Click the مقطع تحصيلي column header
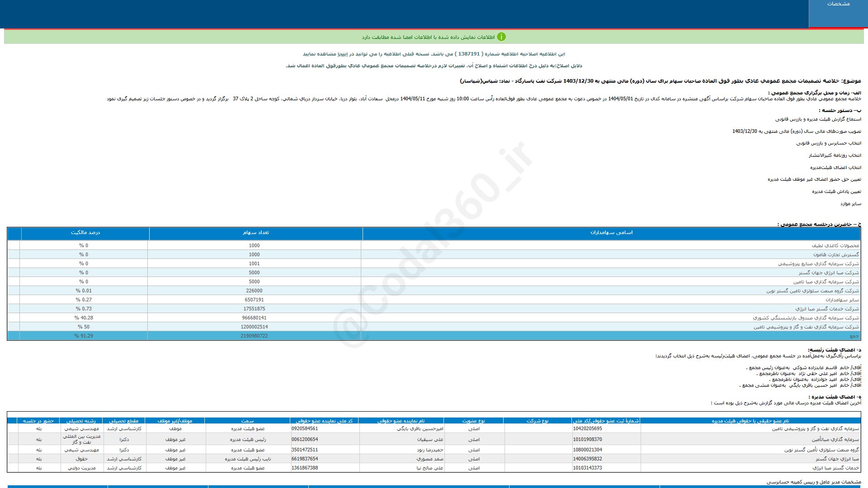 click(x=123, y=421)
